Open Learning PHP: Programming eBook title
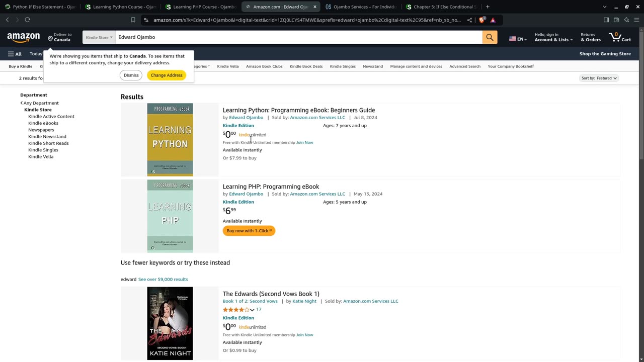 [x=271, y=187]
